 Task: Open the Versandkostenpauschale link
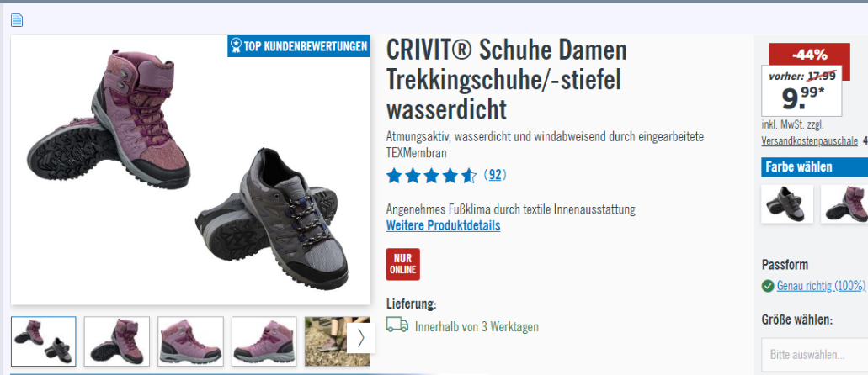click(x=809, y=141)
